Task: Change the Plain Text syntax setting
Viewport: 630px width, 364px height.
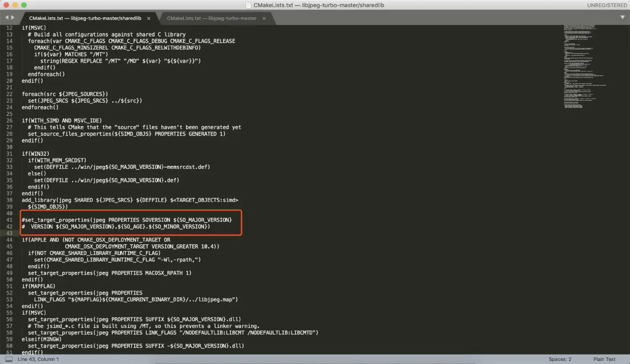Action: (x=604, y=359)
